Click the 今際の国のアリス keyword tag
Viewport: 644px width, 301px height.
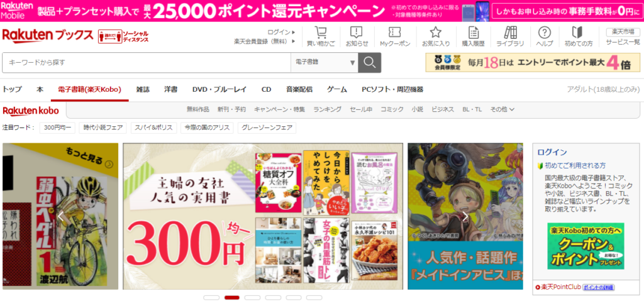tap(207, 128)
